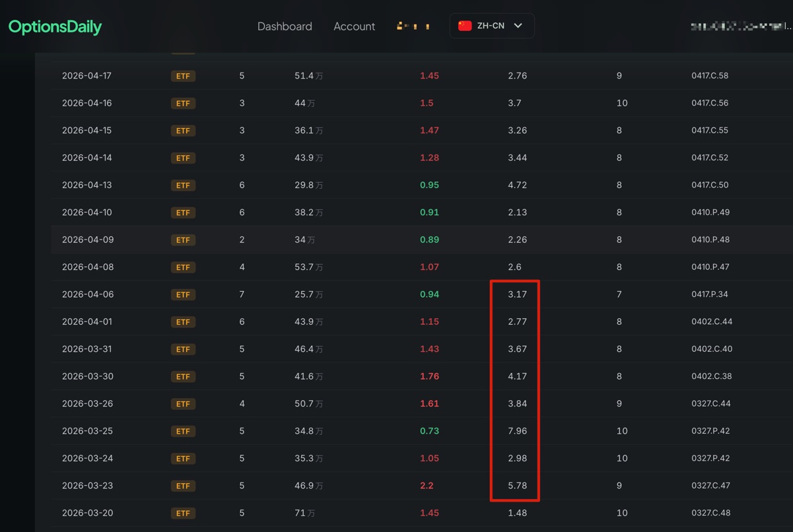Screen dimensions: 793x532
Task: Open the blurred user account name
Action: point(740,26)
